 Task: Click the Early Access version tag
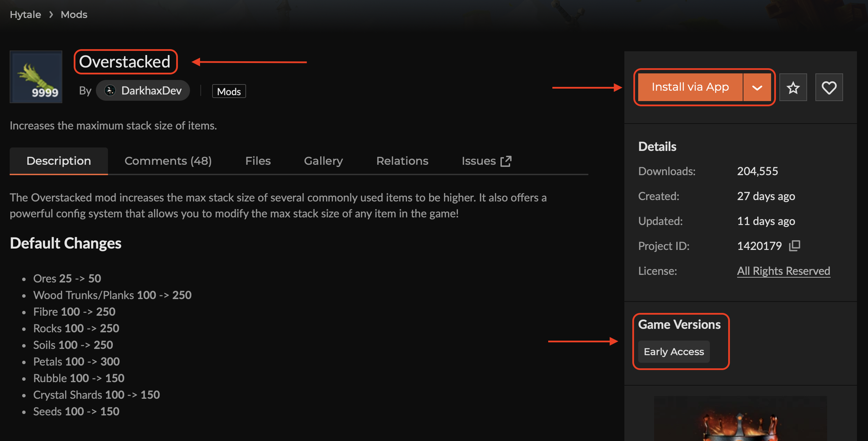coord(673,352)
